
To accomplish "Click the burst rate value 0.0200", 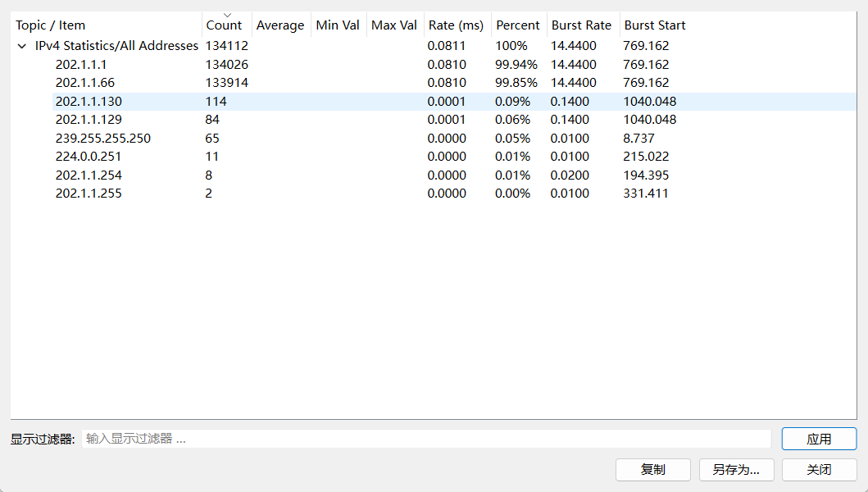I will (x=570, y=175).
